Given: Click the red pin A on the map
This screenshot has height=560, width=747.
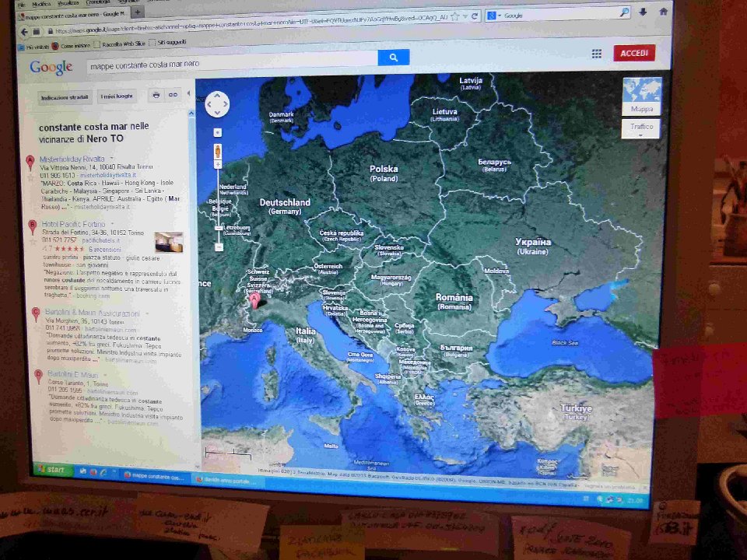Looking at the screenshot, I should tap(254, 300).
